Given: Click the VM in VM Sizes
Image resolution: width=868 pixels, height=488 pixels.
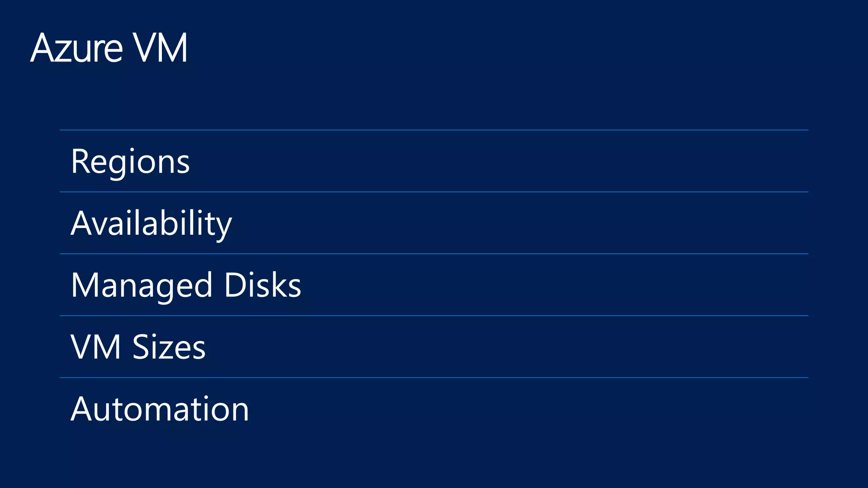Looking at the screenshot, I should (x=96, y=347).
